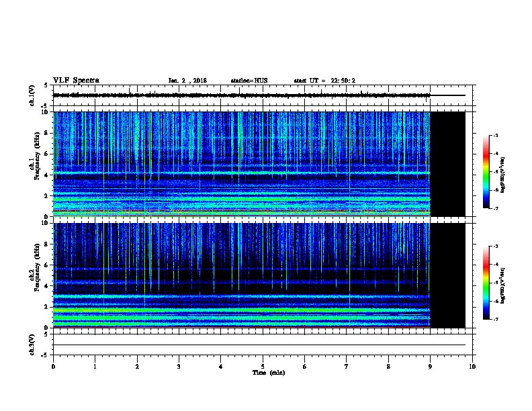532x411 pixels.
Task: Select the "start UT = 22:50: 2" text
Action: 324,81
